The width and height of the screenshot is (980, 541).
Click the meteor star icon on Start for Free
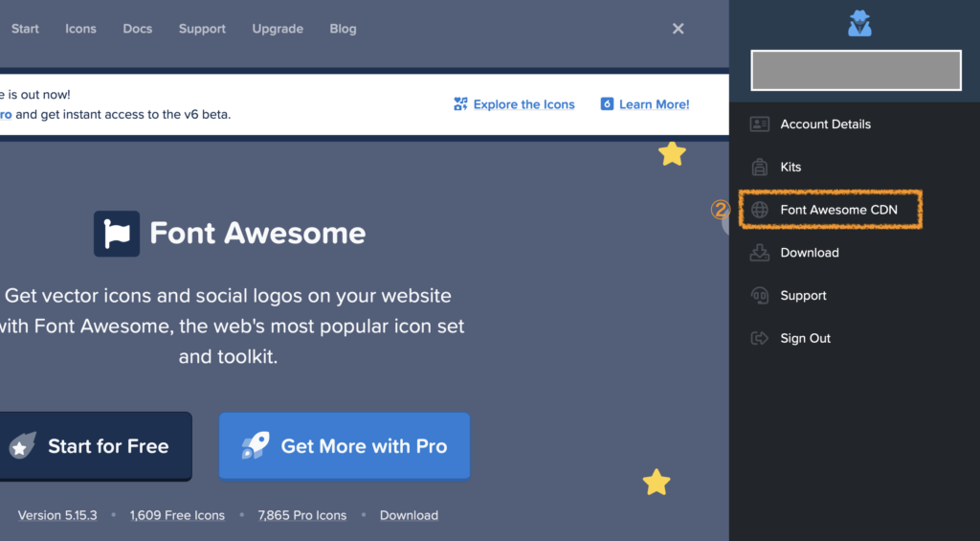tap(23, 445)
